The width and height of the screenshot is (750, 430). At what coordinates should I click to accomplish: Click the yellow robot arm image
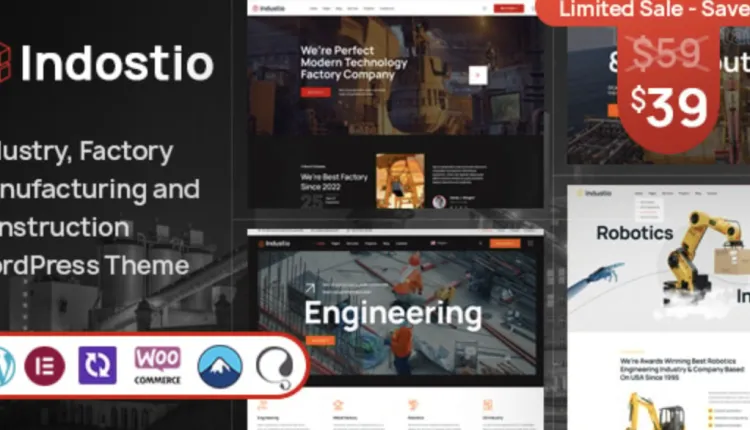click(x=702, y=256)
